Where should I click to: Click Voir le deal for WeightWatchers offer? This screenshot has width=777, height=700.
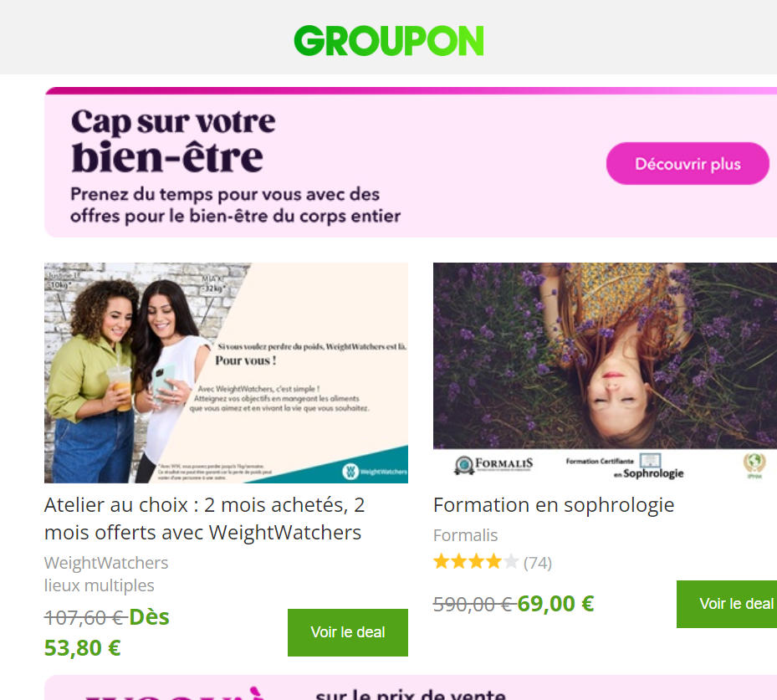[x=348, y=632]
